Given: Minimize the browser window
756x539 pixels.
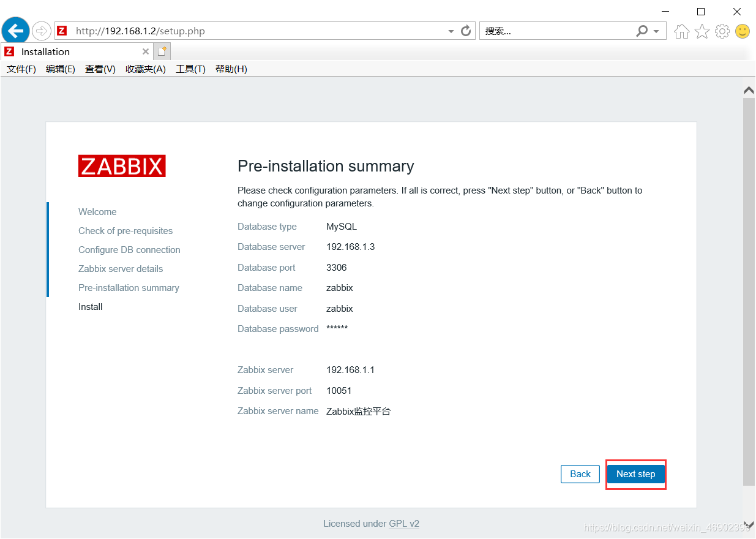Looking at the screenshot, I should [665, 12].
